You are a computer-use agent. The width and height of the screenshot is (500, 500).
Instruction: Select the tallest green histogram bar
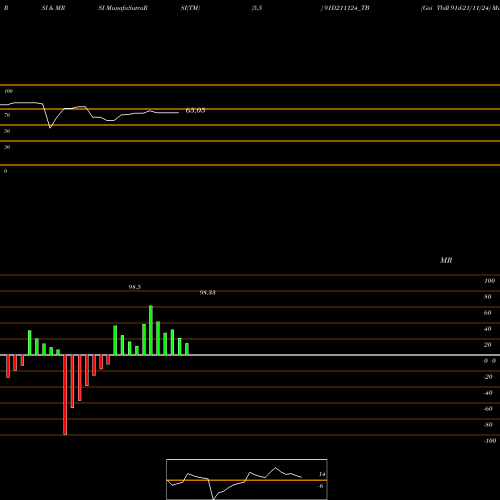pos(151,330)
